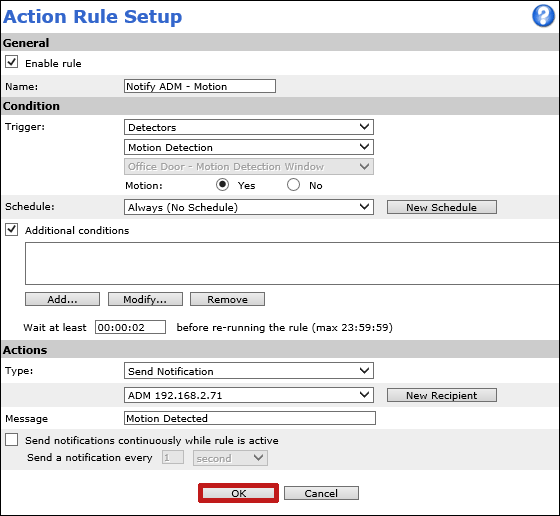
Task: Select the Motion Yes radio button
Action: pos(222,185)
